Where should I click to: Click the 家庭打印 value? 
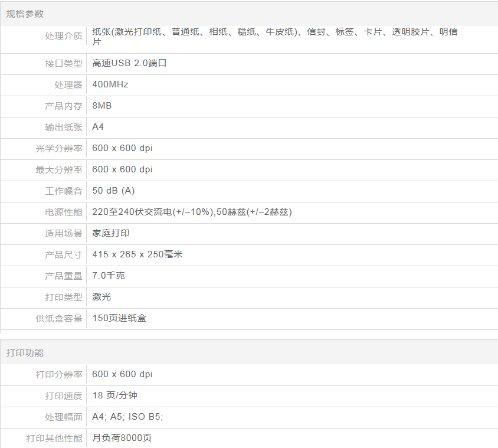111,233
